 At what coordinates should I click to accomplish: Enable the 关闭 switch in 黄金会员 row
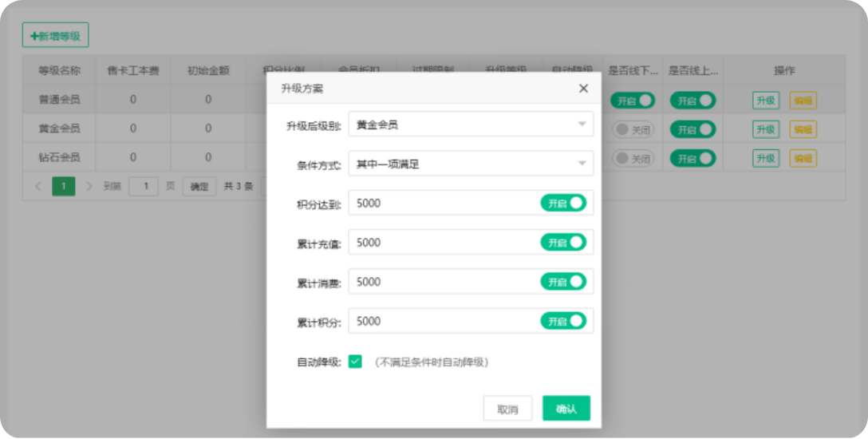pos(633,129)
